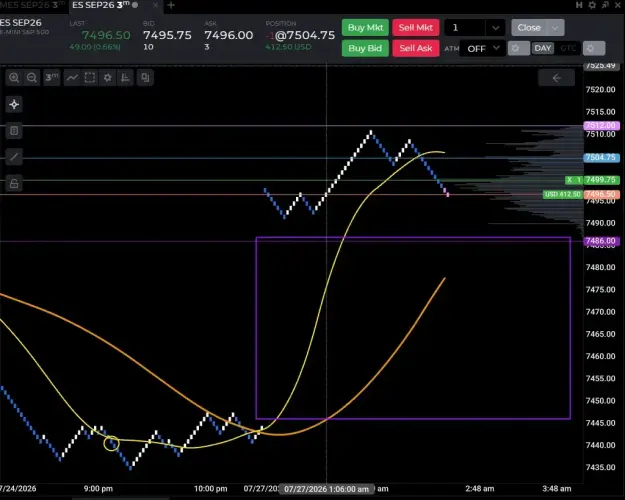Viewport: 625px width, 500px height.
Task: Click the overlapping squares chart trader icon
Action: [145, 77]
